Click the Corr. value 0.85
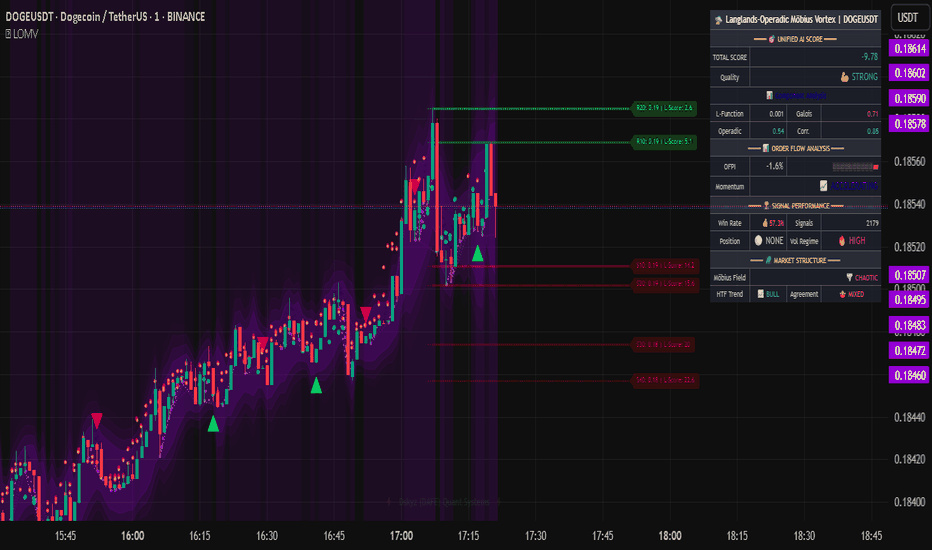Screen dimensions: 932x550 872,131
